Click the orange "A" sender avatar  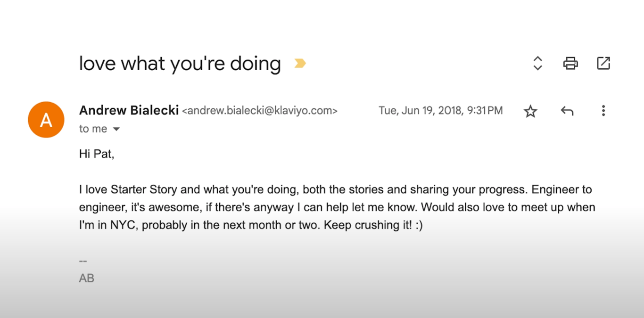click(46, 120)
